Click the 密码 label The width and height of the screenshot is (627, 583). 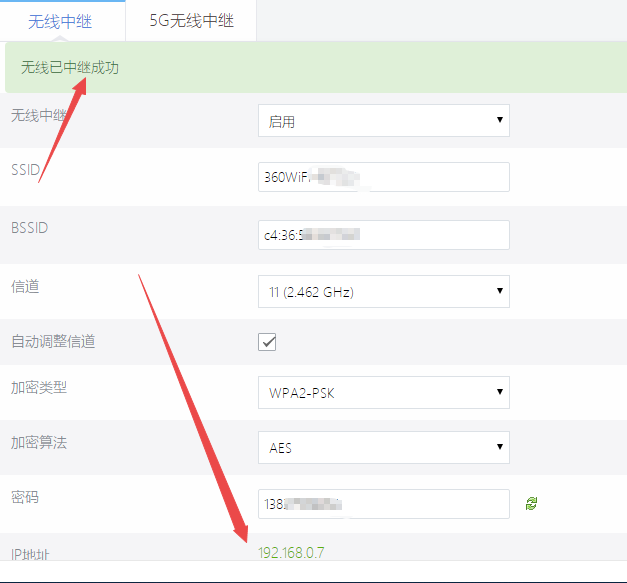point(25,497)
